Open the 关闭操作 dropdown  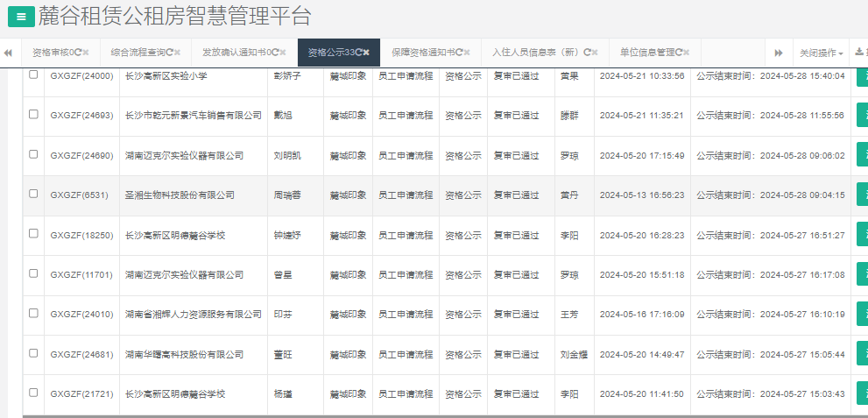pos(822,53)
